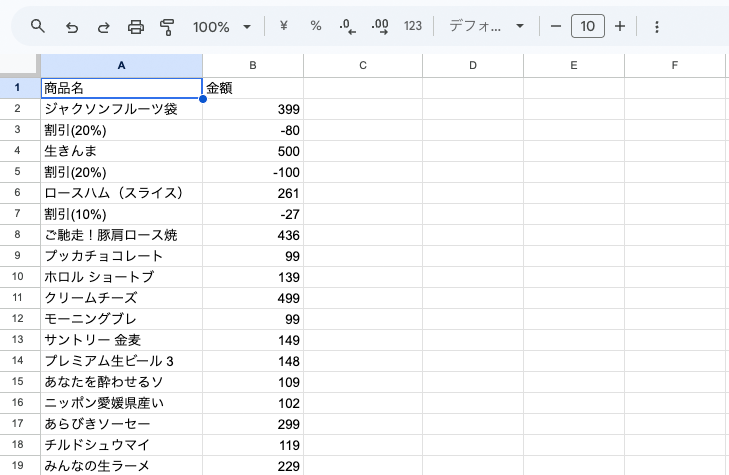Increase font size with plus button
This screenshot has height=475, width=729.
coord(620,26)
